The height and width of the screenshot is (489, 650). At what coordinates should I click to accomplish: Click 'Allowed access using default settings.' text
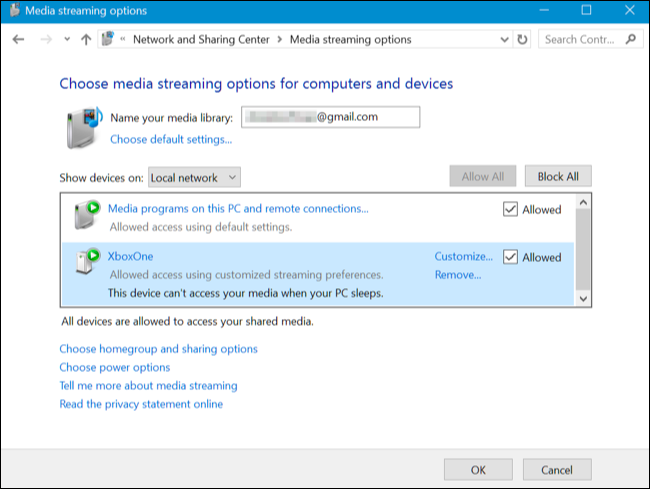click(x=201, y=227)
